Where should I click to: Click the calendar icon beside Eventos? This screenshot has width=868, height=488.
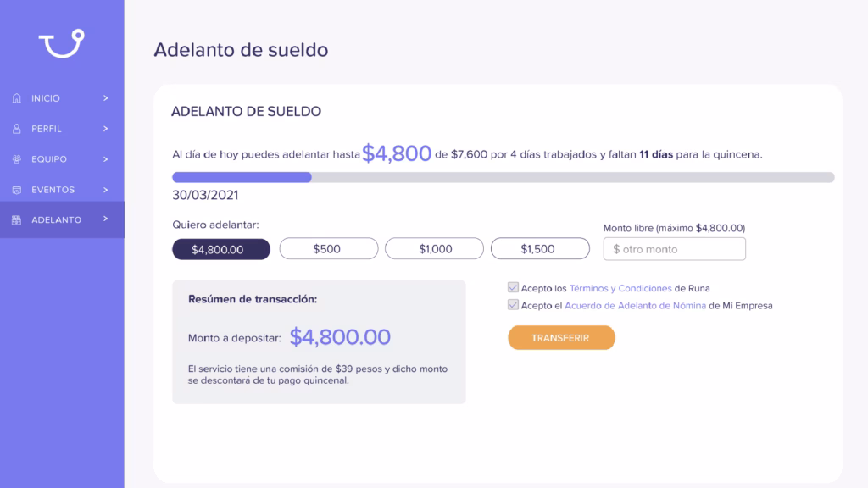pos(17,190)
